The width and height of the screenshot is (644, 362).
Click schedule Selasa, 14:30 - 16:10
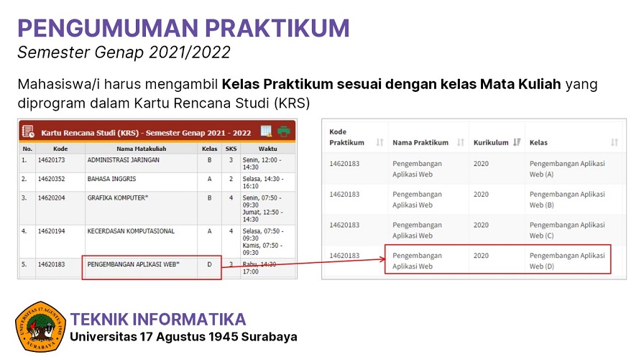coord(262,182)
